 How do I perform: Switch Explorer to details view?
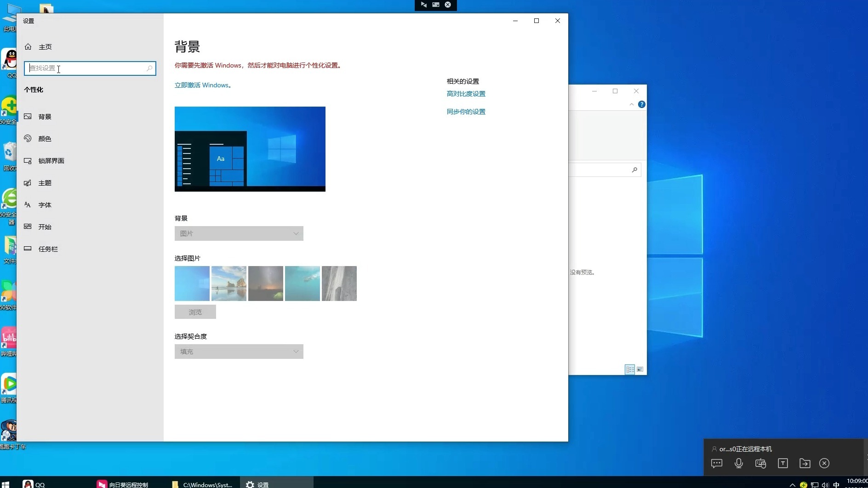(630, 369)
